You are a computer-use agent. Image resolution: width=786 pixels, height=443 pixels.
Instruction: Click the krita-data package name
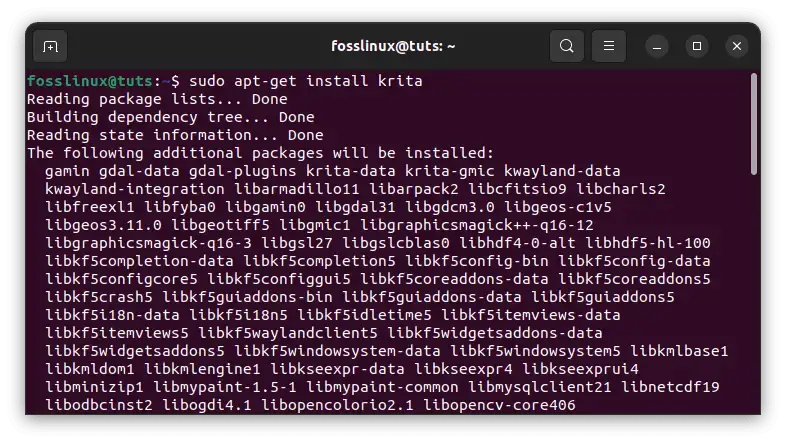pos(350,171)
